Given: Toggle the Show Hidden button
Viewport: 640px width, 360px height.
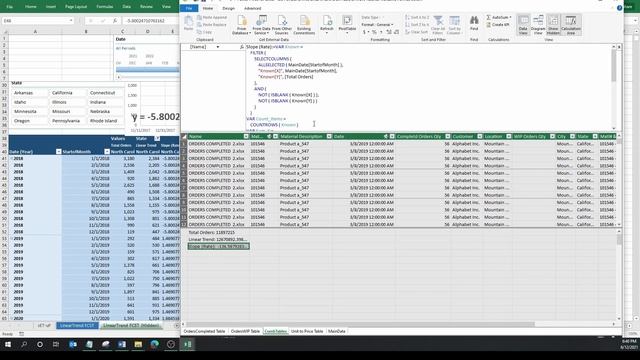Looking at the screenshot, I should tap(553, 25).
